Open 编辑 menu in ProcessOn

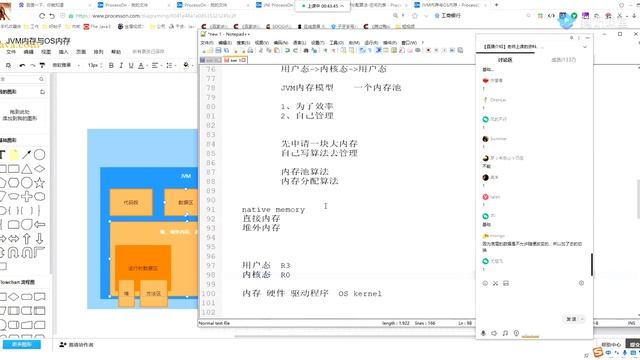[29, 52]
